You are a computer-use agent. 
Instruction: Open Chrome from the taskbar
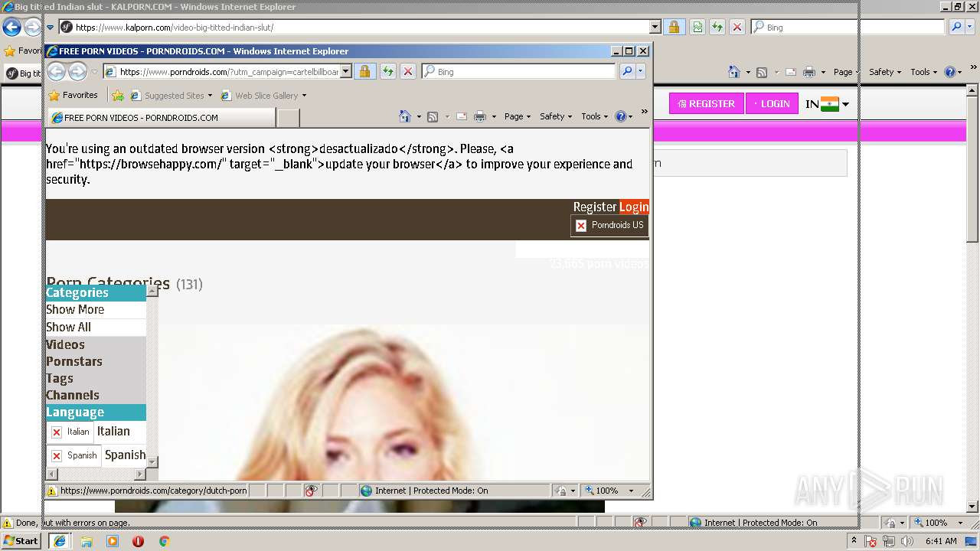tap(164, 541)
